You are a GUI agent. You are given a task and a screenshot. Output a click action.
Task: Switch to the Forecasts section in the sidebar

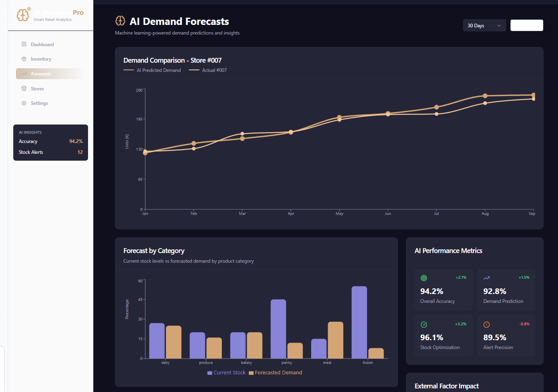pos(40,73)
